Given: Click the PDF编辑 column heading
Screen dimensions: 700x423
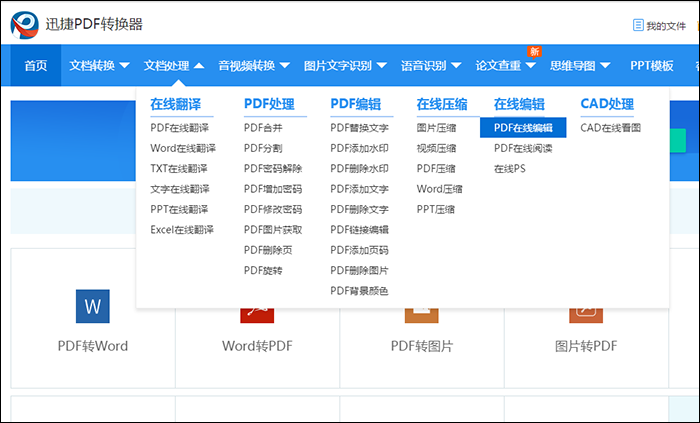Looking at the screenshot, I should (x=355, y=104).
